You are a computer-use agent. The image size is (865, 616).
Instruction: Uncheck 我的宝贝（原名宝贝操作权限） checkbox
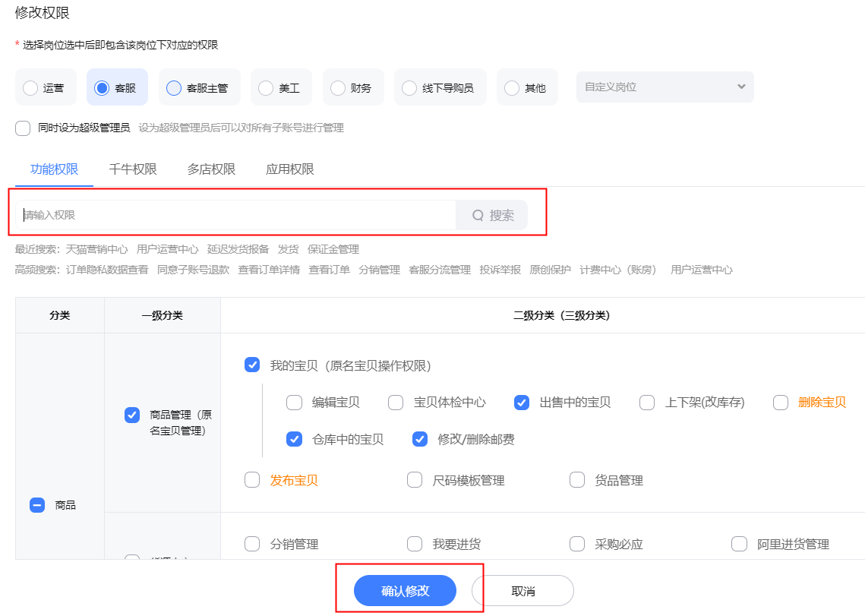pyautogui.click(x=252, y=365)
